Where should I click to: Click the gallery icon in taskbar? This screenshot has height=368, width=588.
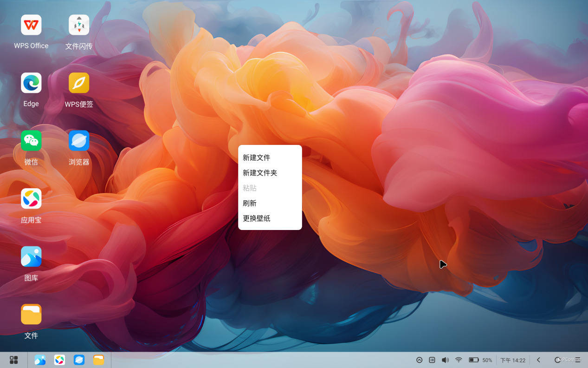coord(40,360)
